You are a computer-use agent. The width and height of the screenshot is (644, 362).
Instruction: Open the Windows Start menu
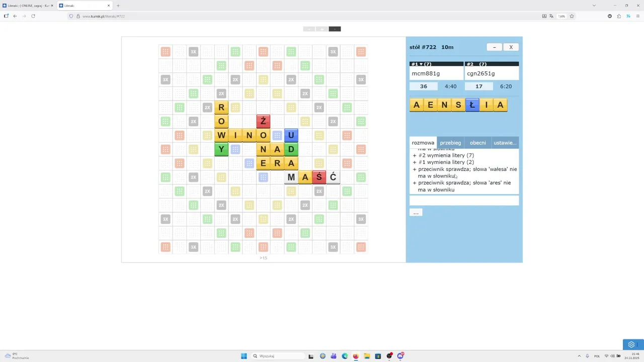[x=244, y=356]
